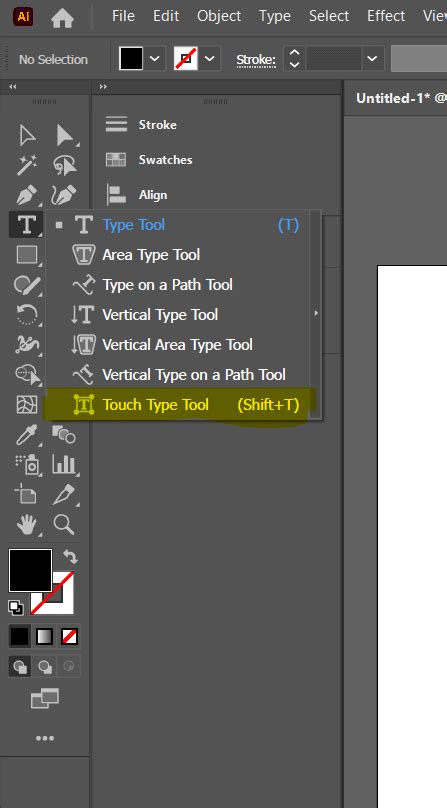The height and width of the screenshot is (808, 447).
Task: Select the Touch Type Tool entry
Action: (x=184, y=405)
